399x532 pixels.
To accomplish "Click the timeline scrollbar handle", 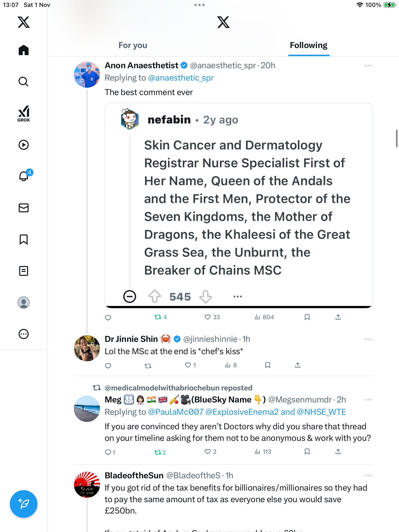I will 397,138.
